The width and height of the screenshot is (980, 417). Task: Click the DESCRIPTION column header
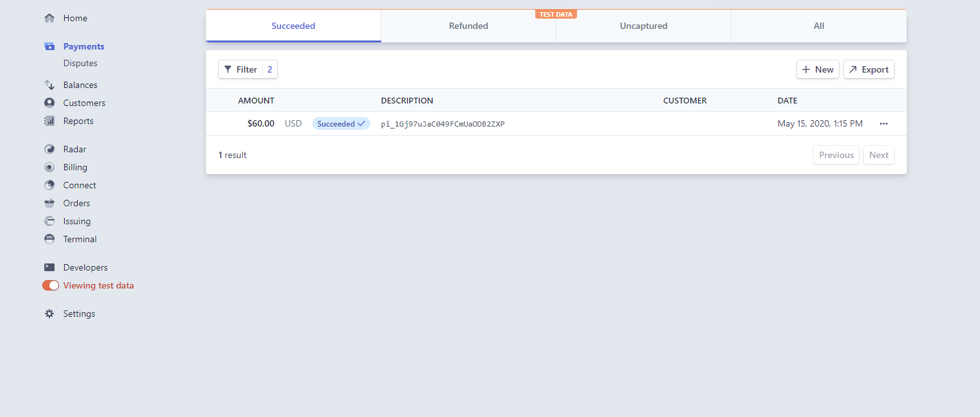pos(407,100)
